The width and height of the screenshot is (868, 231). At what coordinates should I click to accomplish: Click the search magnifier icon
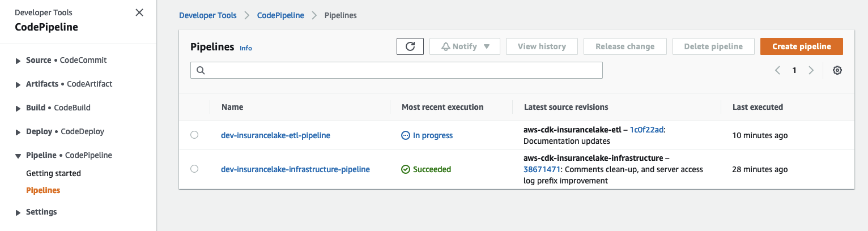[x=201, y=71]
